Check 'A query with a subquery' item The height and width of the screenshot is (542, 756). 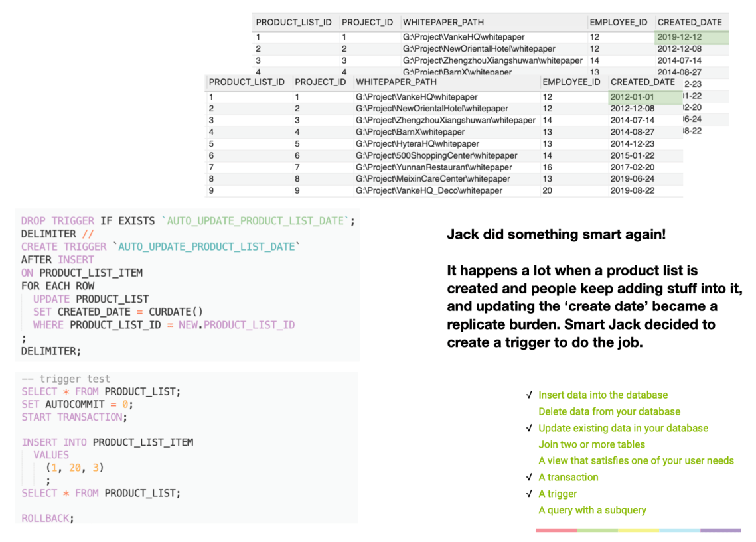(592, 510)
